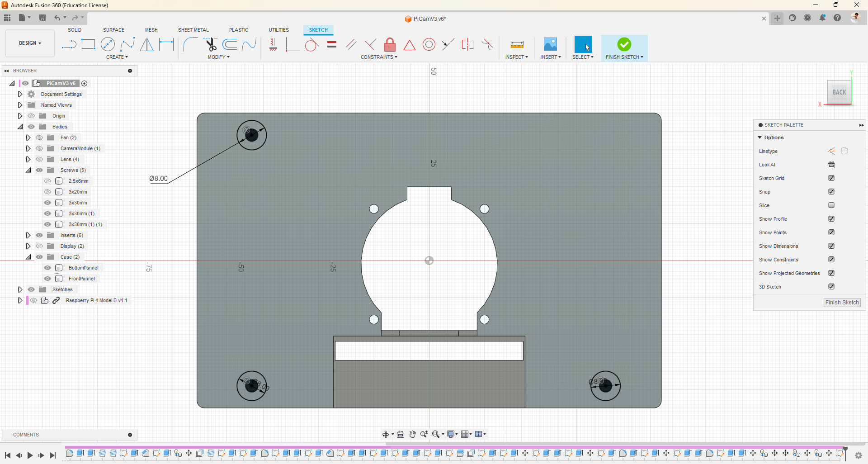The image size is (868, 464).
Task: Enable the Slice checkbox
Action: point(831,205)
